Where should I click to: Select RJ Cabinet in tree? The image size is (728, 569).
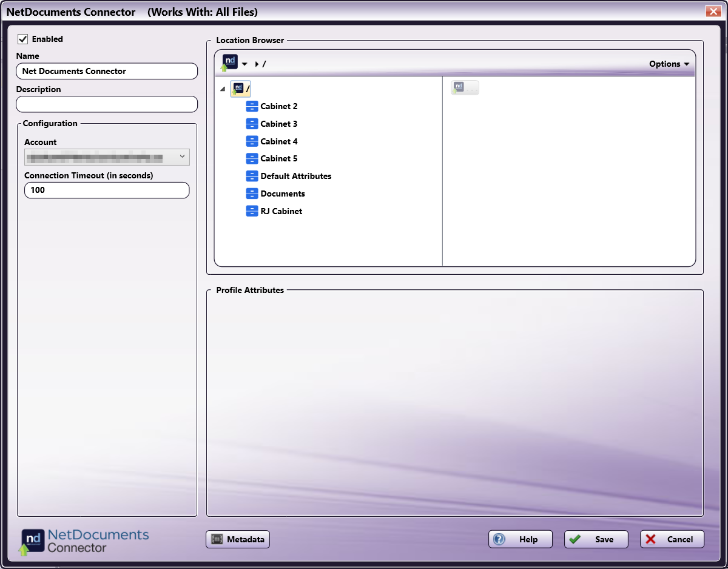[x=281, y=211]
